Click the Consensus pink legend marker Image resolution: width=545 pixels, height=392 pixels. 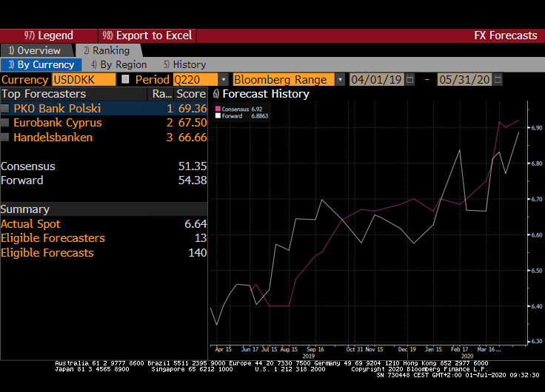click(218, 109)
